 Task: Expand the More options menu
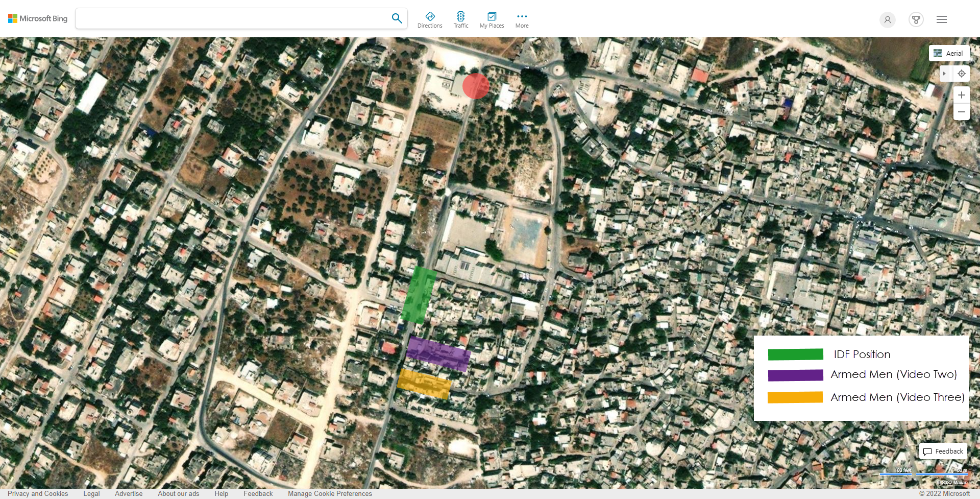tap(522, 19)
